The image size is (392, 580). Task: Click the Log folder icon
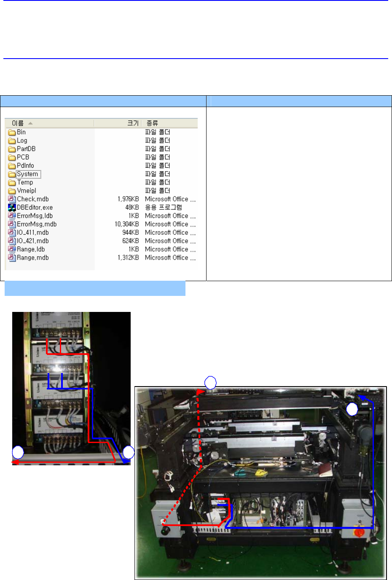[12, 141]
